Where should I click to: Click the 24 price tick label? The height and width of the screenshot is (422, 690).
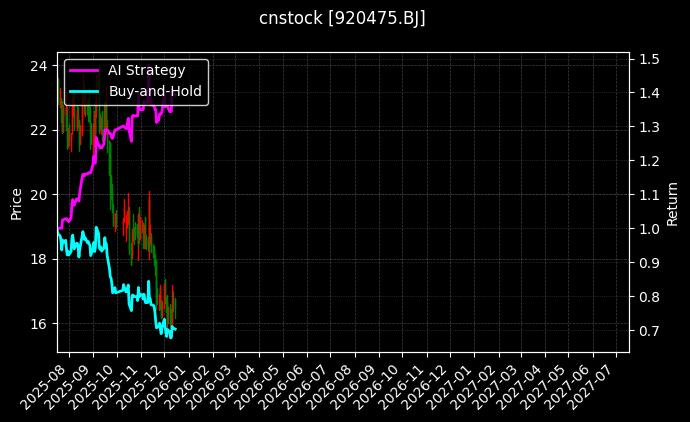[38, 66]
